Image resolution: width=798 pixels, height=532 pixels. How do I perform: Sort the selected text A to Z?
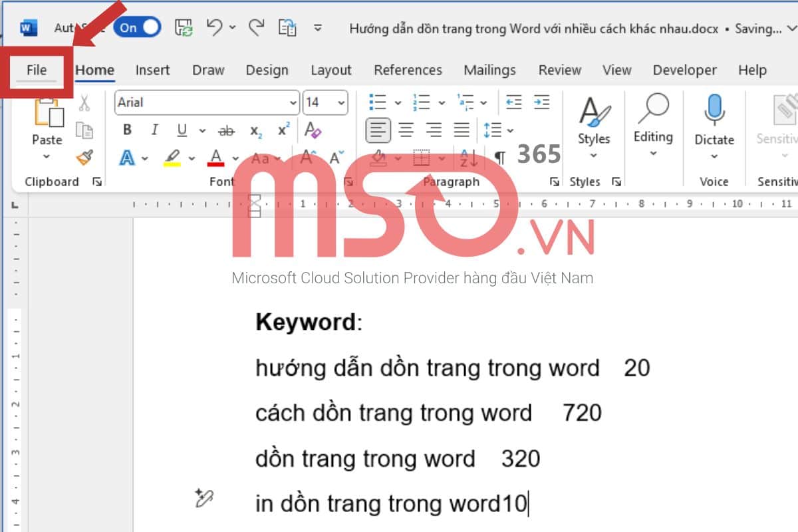pyautogui.click(x=468, y=158)
